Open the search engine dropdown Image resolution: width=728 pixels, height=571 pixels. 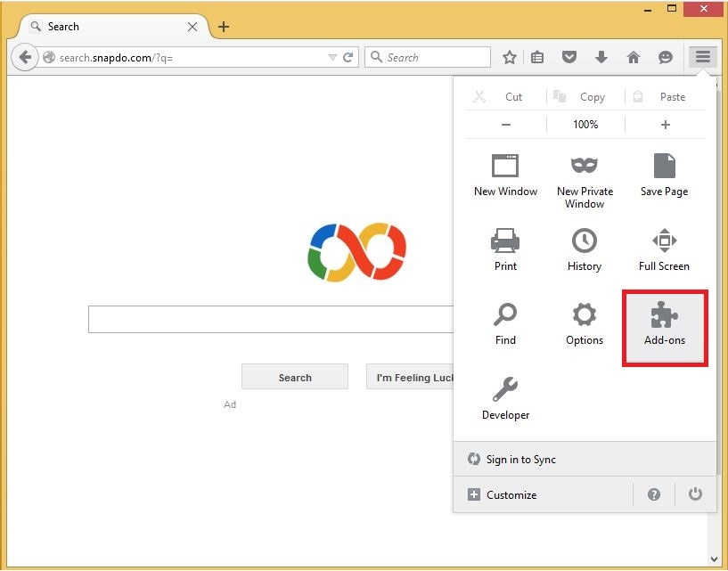click(x=376, y=56)
